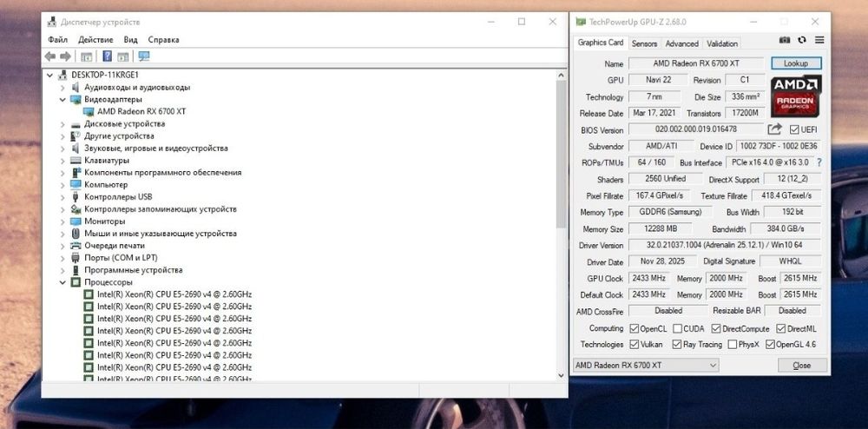
Task: Expand Аудиовходы и аудиовыходы category
Action: (x=62, y=88)
